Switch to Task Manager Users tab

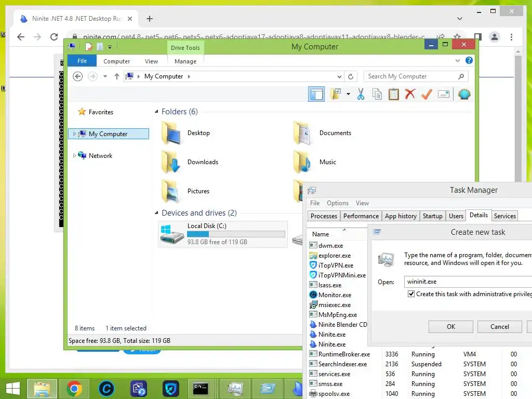(x=456, y=216)
